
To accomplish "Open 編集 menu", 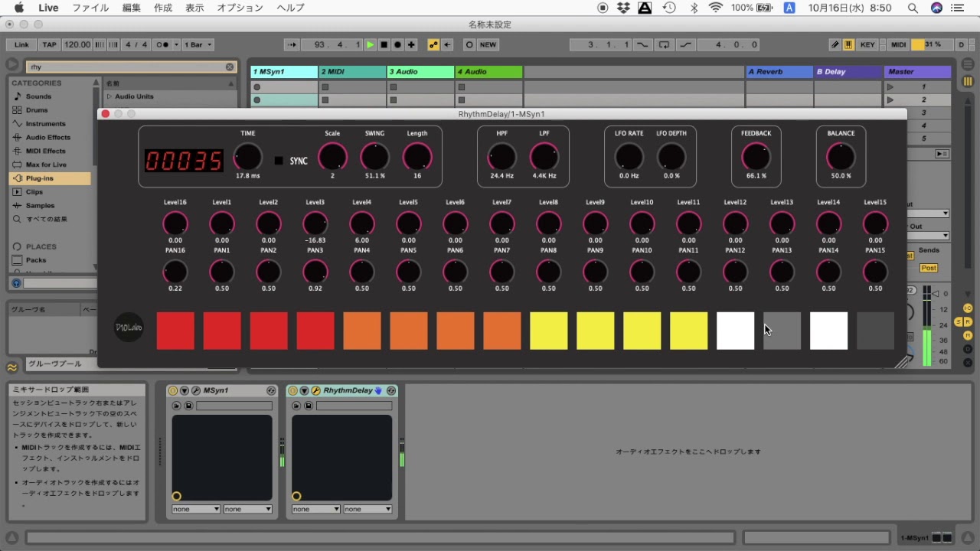I will (132, 8).
